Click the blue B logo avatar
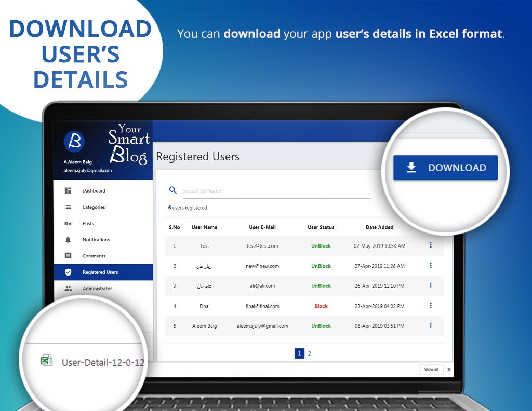Screen dimensions: 532x411 pyautogui.click(x=74, y=141)
